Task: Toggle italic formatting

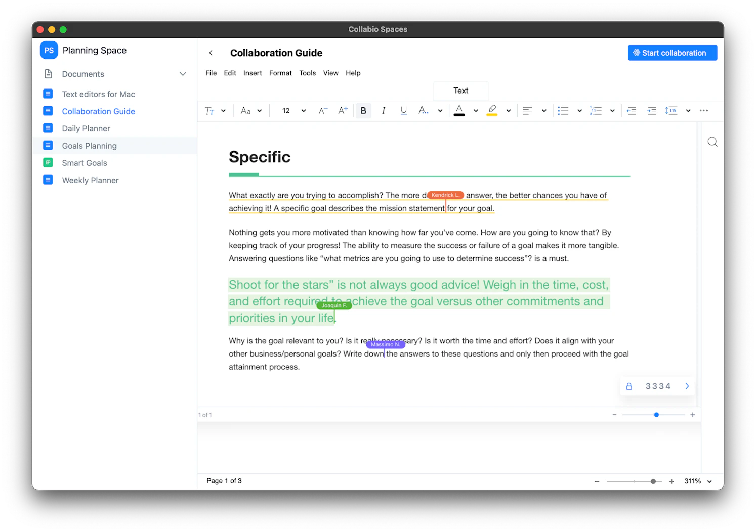Action: tap(384, 111)
